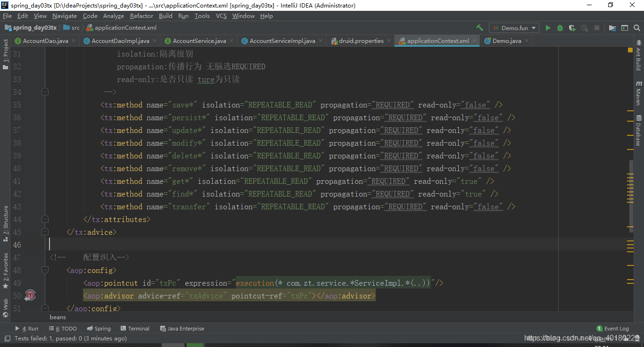The height and width of the screenshot is (347, 644).
Task: Collapse the tx:advice fold at line 45
Action: 45,232
